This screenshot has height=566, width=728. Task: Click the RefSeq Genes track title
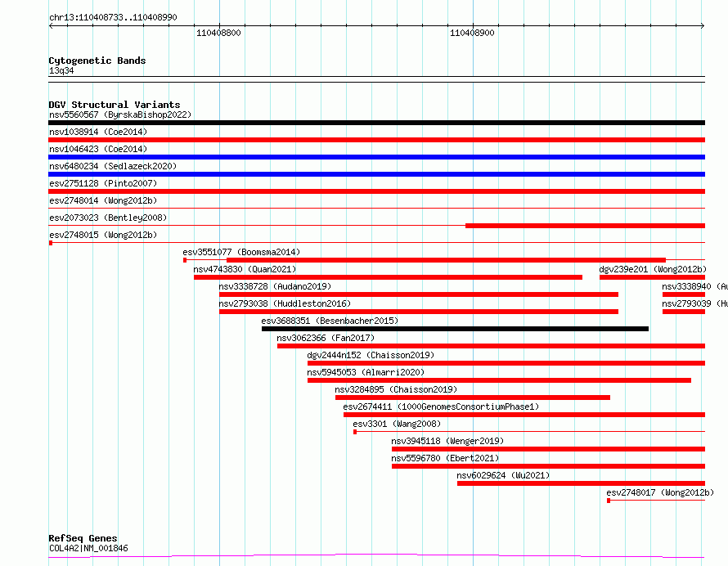[x=83, y=538]
